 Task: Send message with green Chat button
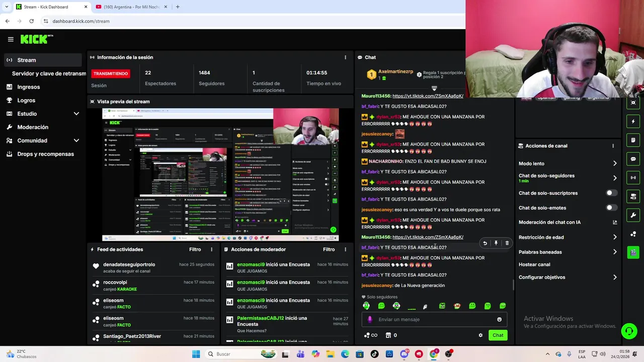click(x=498, y=335)
